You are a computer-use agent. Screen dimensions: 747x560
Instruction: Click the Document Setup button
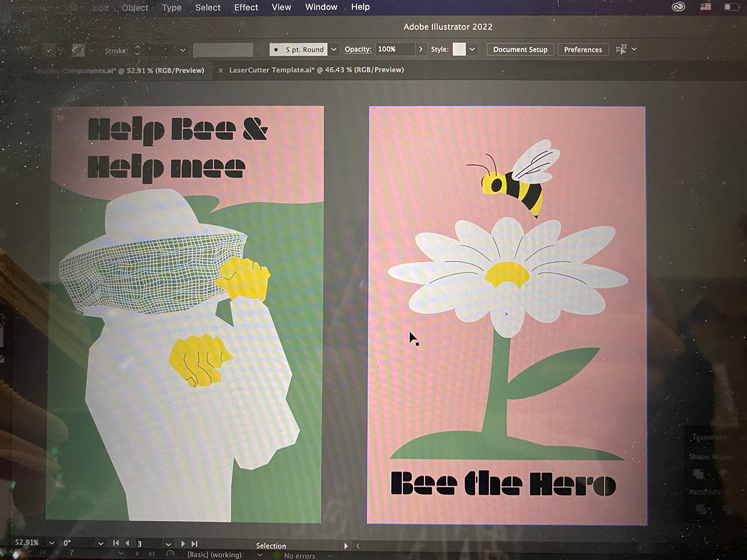(x=520, y=49)
